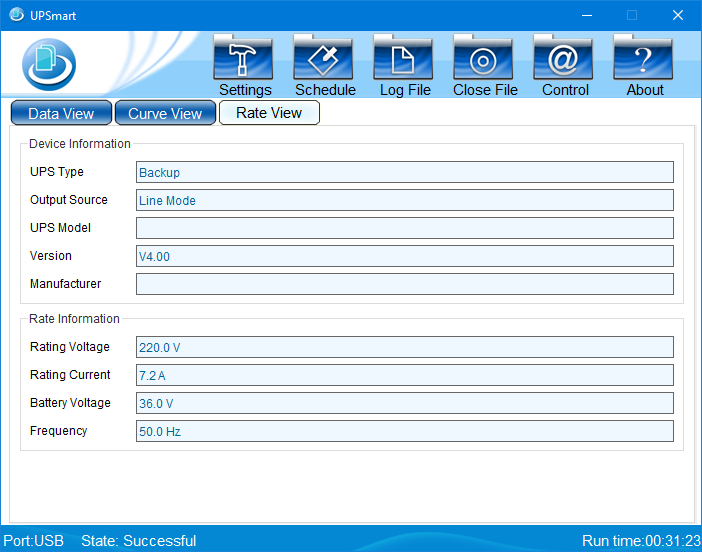
Task: Open the Settings hammer icon
Action: 243,57
